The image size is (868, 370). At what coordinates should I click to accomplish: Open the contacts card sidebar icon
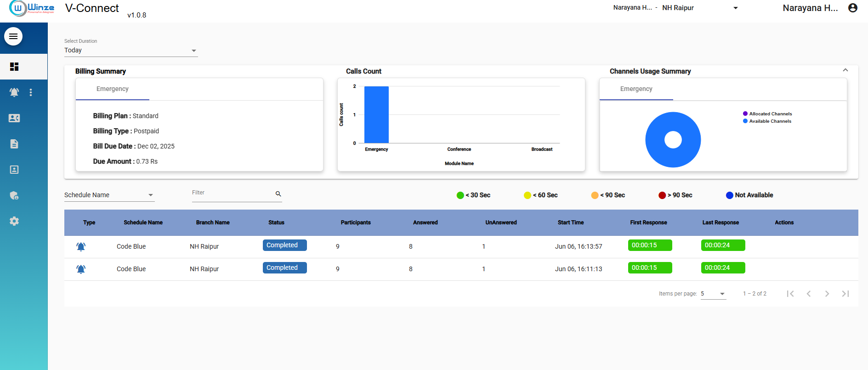tap(14, 118)
